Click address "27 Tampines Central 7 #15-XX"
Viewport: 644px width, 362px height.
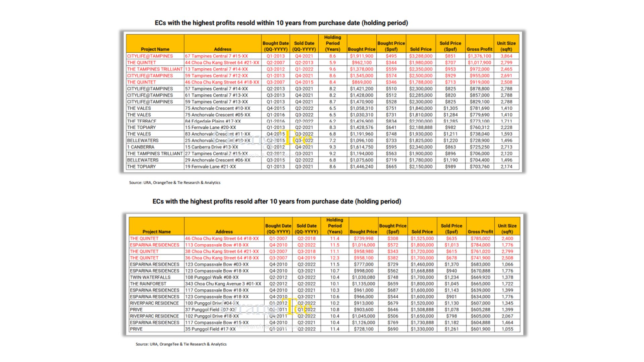[x=216, y=154]
